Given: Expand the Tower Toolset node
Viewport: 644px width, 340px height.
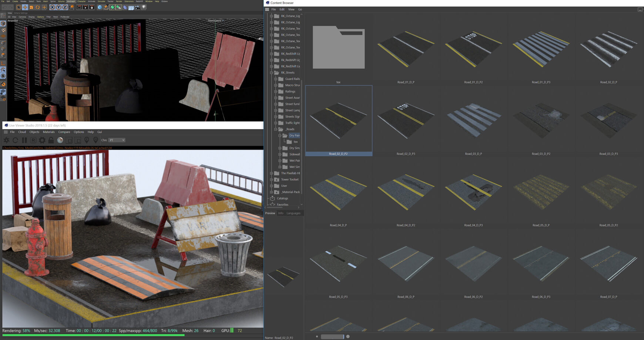Looking at the screenshot, I should click(x=271, y=179).
